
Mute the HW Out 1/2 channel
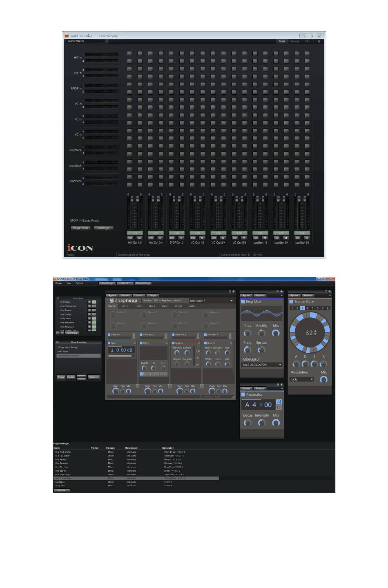[x=139, y=238]
